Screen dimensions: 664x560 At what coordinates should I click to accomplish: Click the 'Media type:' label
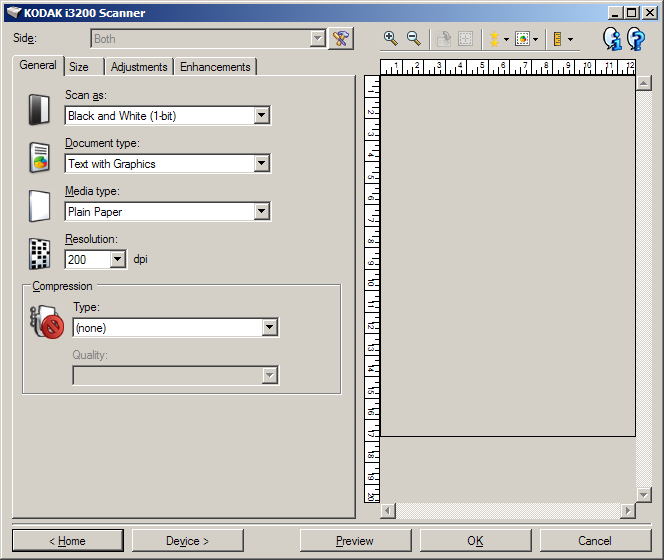[x=92, y=191]
